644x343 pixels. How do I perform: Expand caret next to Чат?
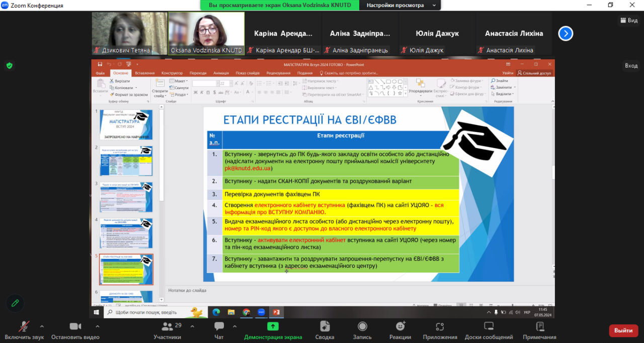234,326
